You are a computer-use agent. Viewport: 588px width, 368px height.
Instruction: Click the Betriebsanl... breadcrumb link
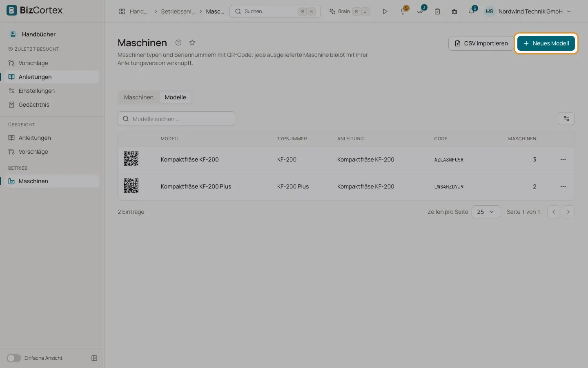[178, 11]
